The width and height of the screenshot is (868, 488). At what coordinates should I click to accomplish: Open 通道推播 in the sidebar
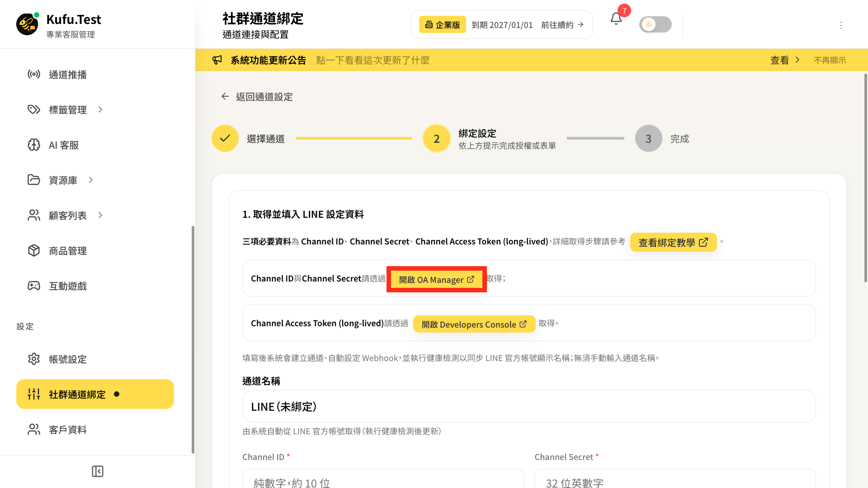(x=95, y=74)
